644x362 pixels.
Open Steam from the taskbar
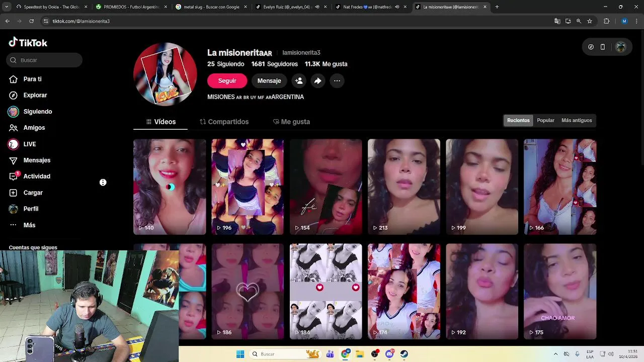[404, 354]
